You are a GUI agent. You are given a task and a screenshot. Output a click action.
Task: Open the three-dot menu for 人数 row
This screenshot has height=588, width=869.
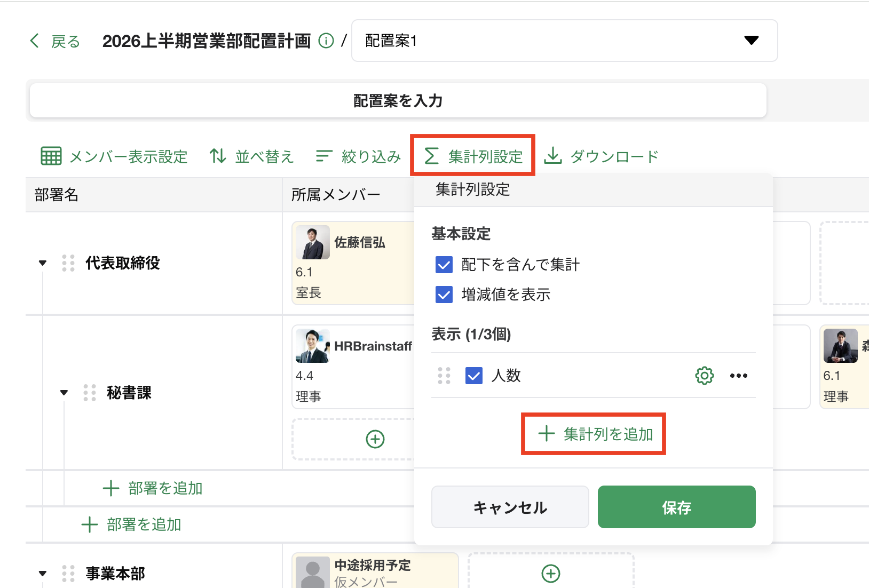[x=738, y=376]
